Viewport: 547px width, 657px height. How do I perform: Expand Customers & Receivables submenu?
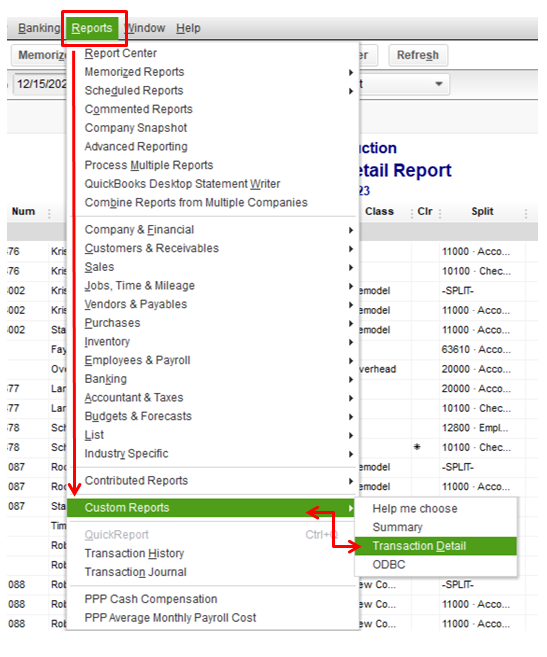(x=213, y=248)
